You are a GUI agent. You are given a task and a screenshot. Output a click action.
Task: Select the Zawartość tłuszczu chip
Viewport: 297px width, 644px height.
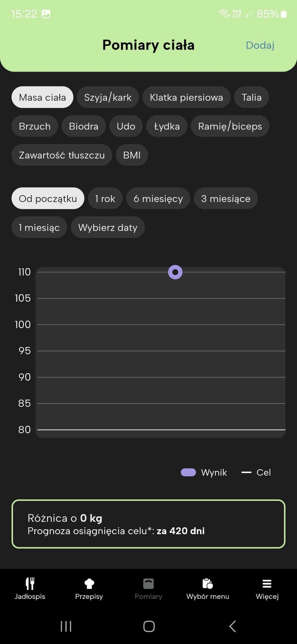pyautogui.click(x=62, y=155)
